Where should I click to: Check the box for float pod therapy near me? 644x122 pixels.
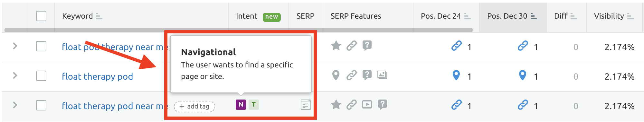[41, 46]
